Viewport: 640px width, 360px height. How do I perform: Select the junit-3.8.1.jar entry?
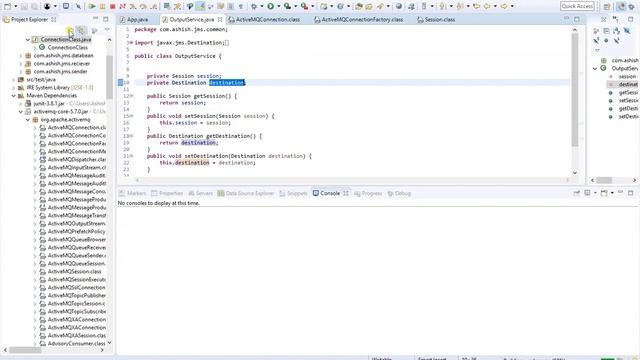[49, 104]
